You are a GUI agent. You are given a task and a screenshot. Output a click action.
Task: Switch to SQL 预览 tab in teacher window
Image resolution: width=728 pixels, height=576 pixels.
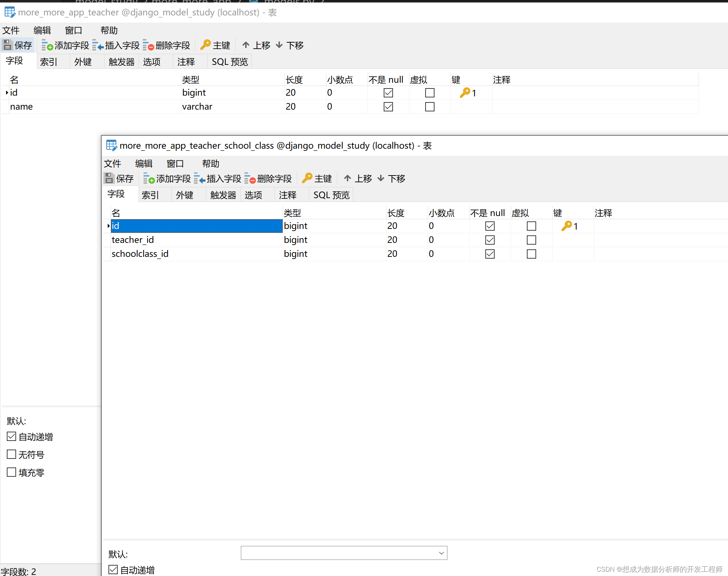230,62
